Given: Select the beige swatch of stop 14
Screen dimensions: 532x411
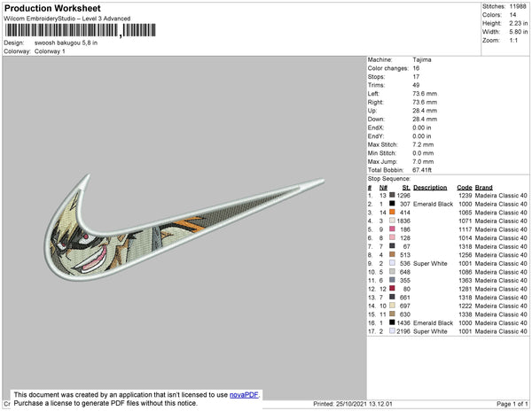Looking at the screenshot, I should tap(392, 306).
